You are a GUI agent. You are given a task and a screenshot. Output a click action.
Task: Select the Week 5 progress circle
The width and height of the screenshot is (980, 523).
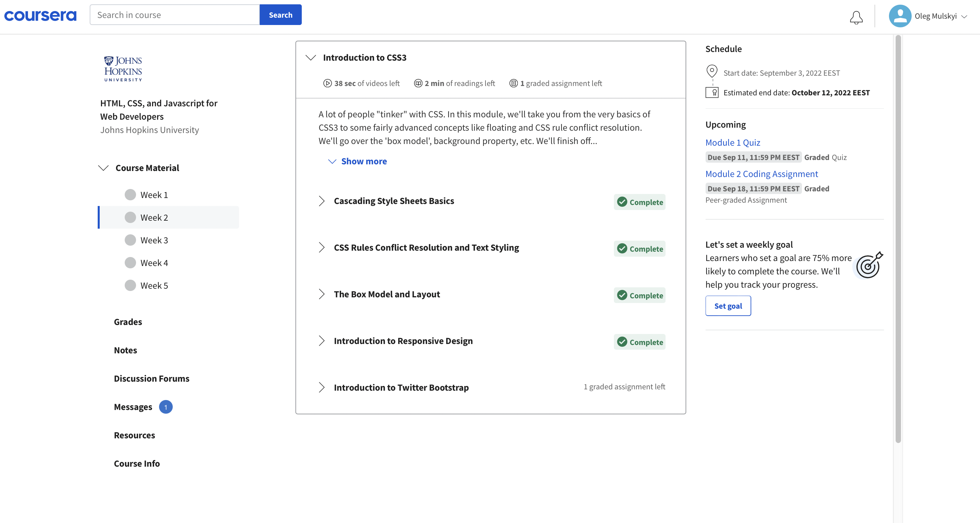pos(130,285)
